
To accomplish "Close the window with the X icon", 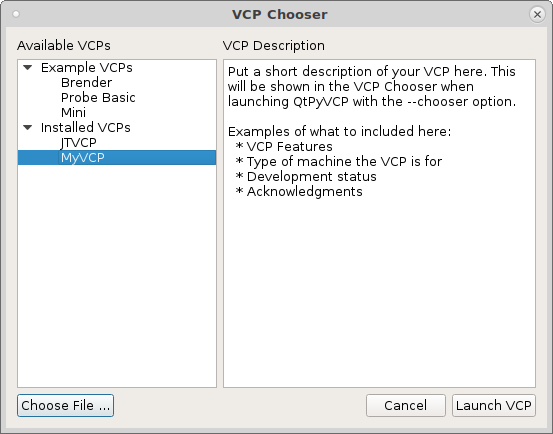I will pyautogui.click(x=537, y=14).
